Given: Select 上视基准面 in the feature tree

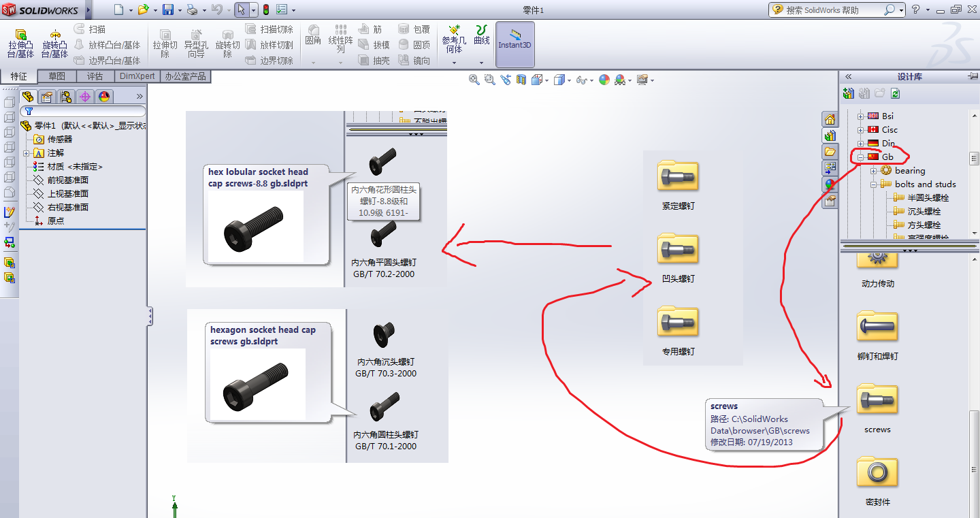Looking at the screenshot, I should point(67,194).
